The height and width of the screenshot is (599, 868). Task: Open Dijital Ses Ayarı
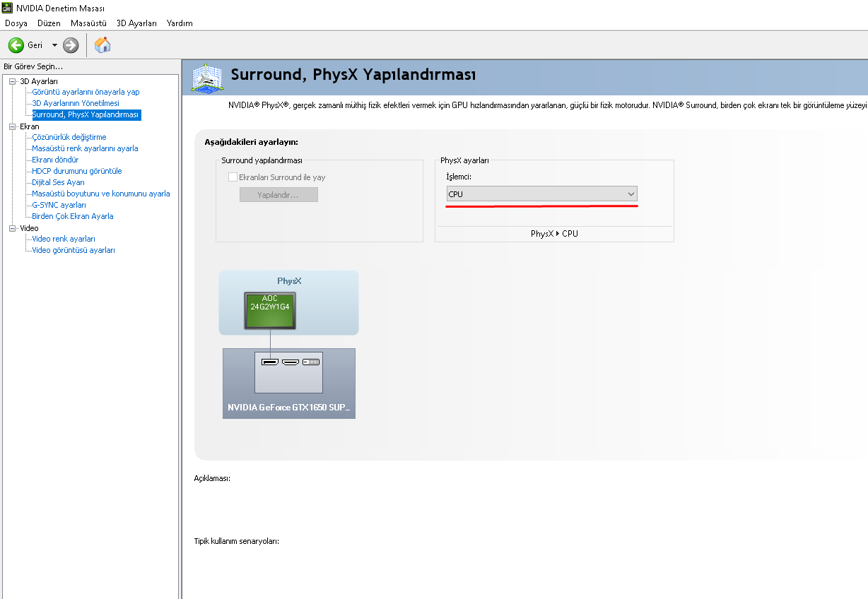point(58,182)
